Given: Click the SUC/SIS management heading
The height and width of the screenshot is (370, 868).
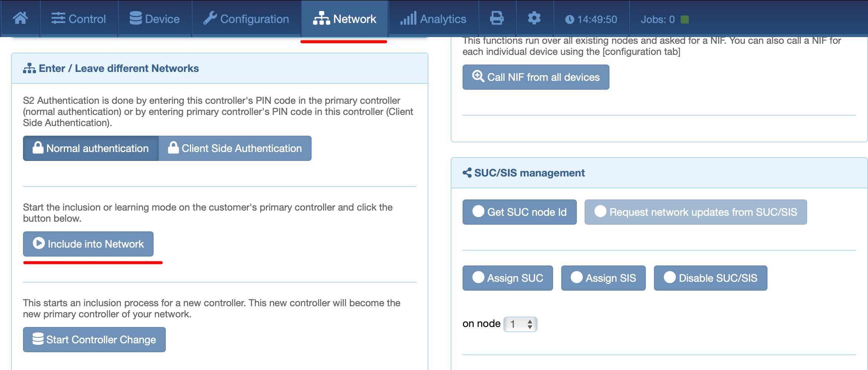Looking at the screenshot, I should click(529, 173).
